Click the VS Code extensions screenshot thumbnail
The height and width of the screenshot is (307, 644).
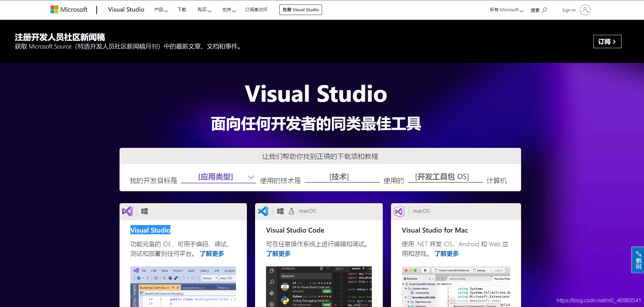point(319,287)
